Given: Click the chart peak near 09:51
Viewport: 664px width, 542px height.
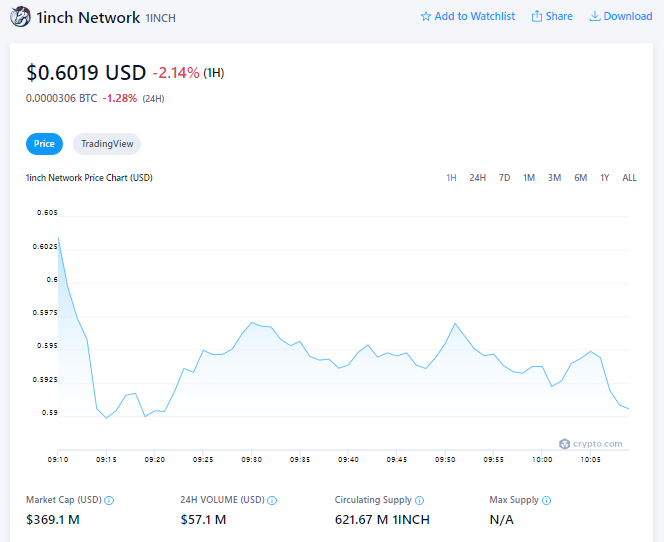Looking at the screenshot, I should coord(455,324).
